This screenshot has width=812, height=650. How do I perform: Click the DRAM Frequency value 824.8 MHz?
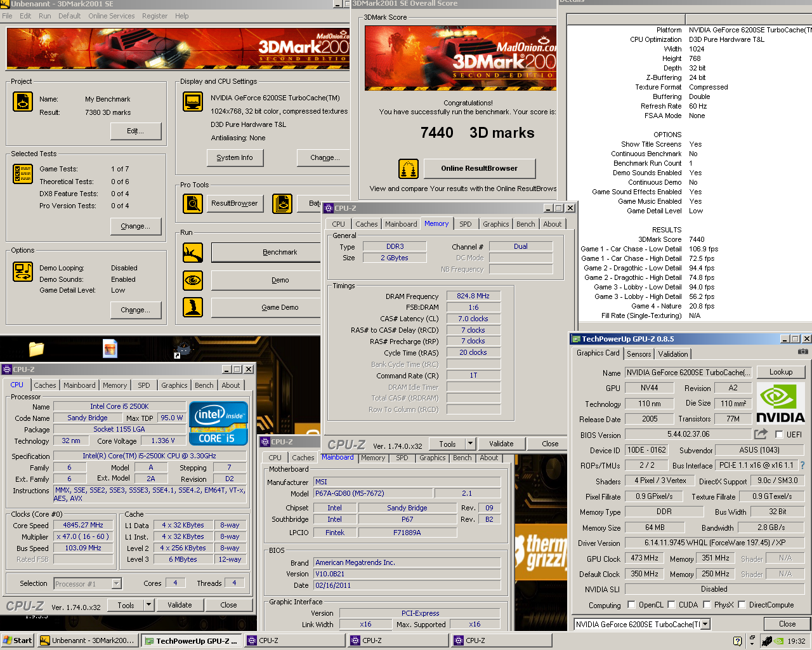473,296
